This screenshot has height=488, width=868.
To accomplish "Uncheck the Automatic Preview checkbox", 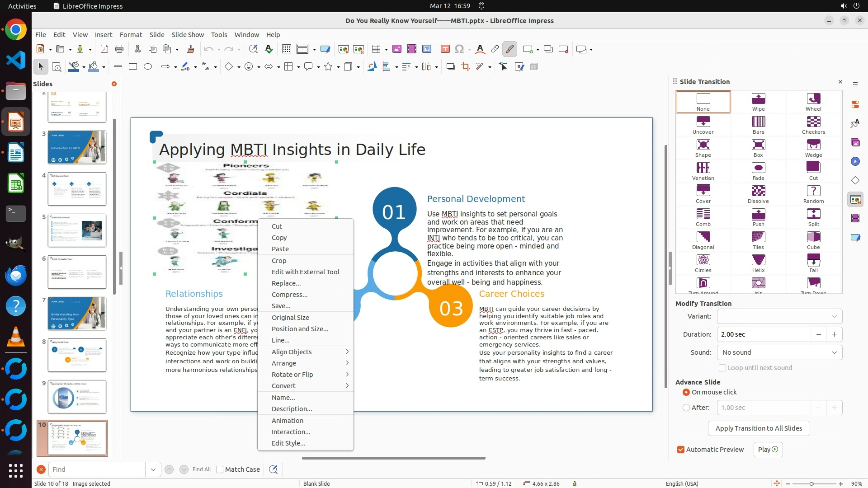I will [681, 450].
